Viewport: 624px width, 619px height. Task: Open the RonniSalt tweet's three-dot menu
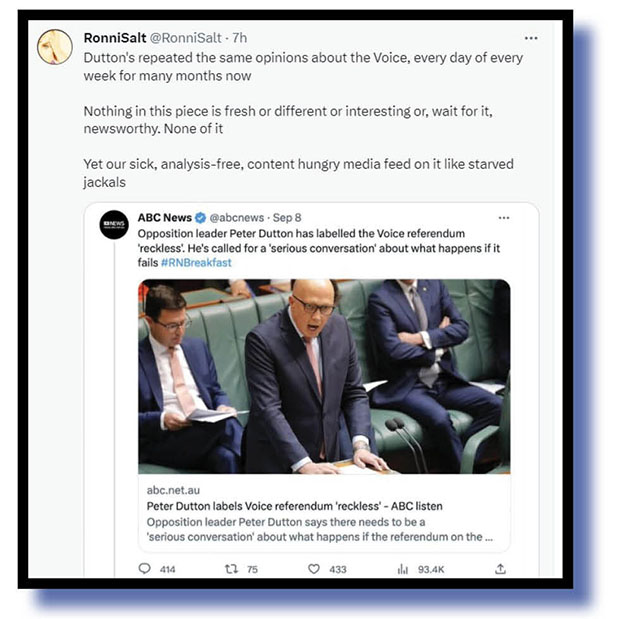click(531, 38)
